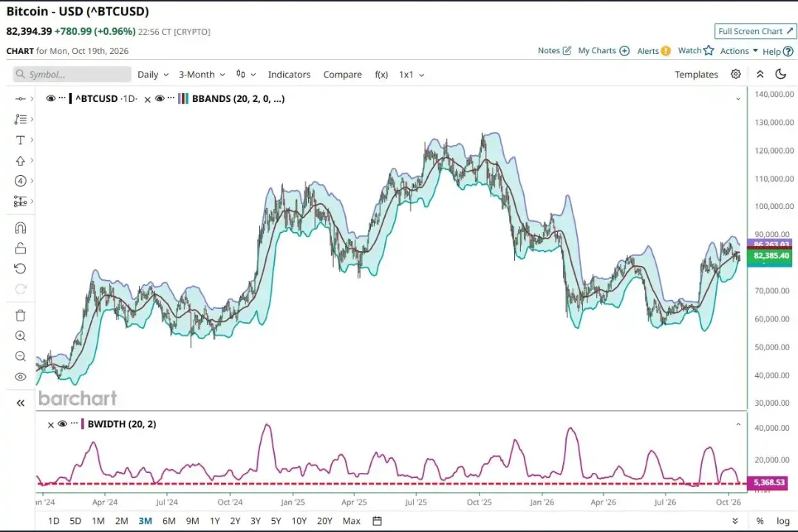Select the 1Y time range tab

pyautogui.click(x=215, y=521)
